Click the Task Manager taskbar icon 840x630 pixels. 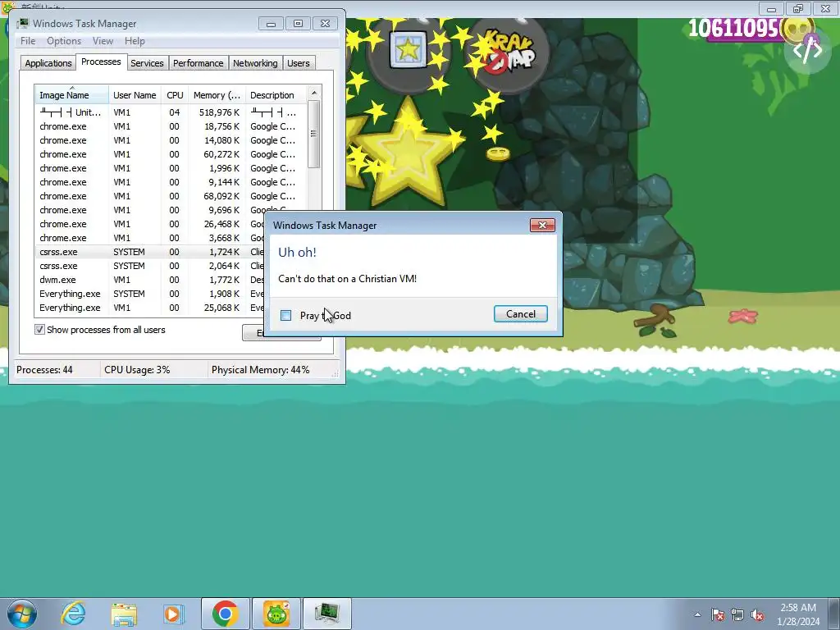pyautogui.click(x=327, y=614)
